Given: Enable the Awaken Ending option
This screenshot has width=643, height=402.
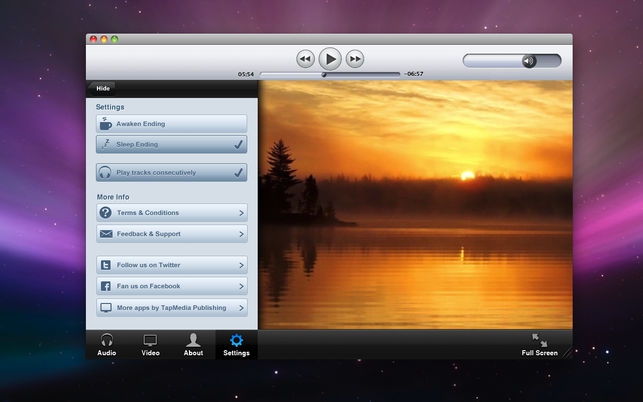Looking at the screenshot, I should (x=171, y=124).
